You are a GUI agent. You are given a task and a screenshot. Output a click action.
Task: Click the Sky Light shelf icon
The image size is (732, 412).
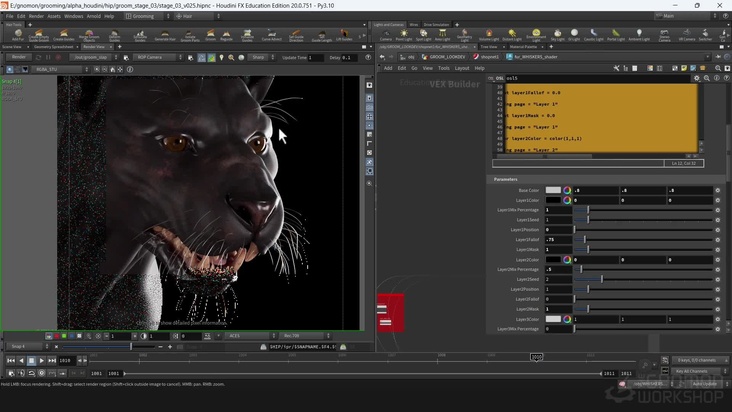558,35
